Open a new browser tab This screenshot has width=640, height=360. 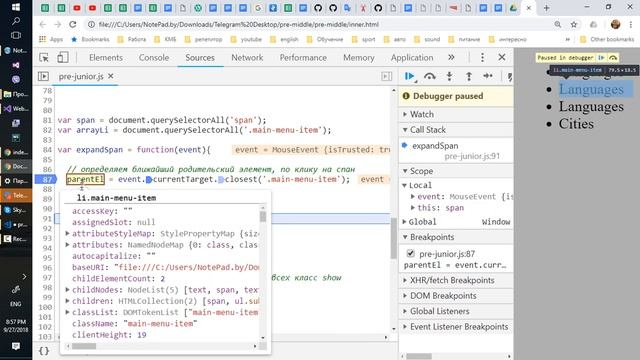coord(546,8)
